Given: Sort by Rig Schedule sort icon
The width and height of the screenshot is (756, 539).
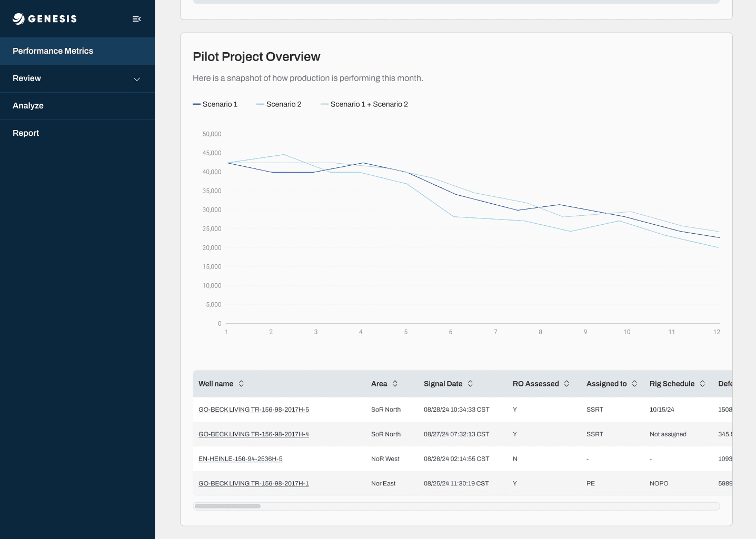Looking at the screenshot, I should pos(702,384).
